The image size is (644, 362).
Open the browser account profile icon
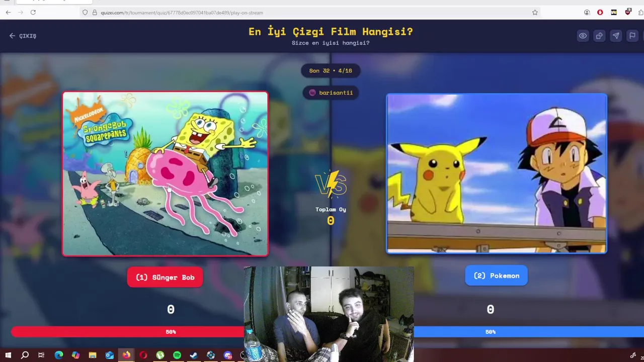coord(587,13)
